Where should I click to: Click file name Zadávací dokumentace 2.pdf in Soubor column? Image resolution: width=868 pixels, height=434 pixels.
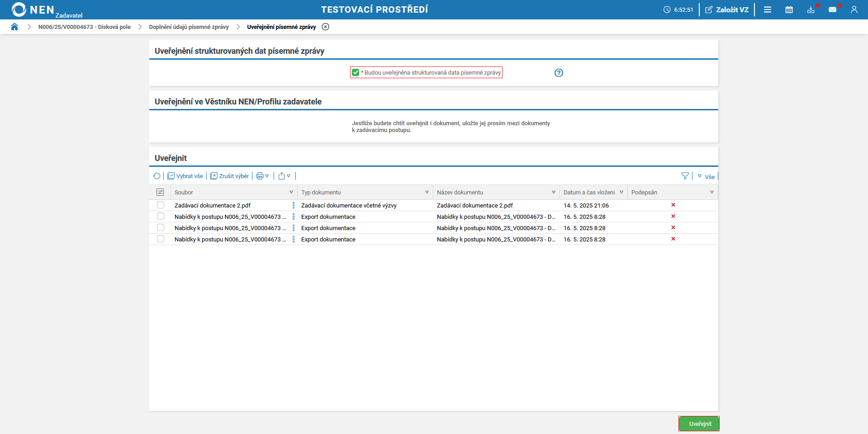213,205
